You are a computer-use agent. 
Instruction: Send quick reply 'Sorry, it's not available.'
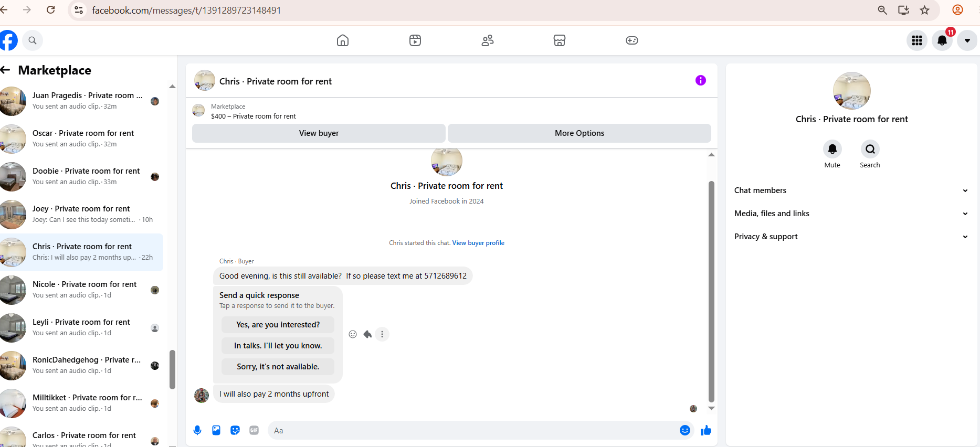tap(278, 367)
